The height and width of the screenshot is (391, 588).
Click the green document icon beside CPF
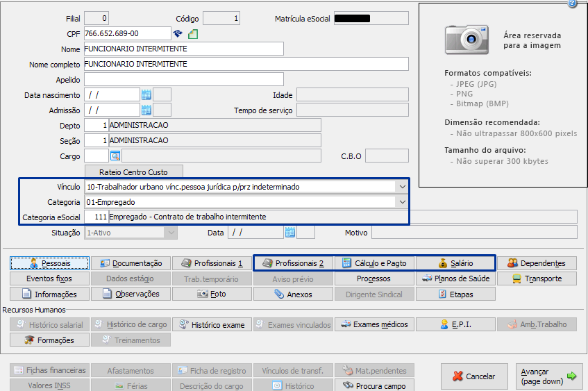[193, 34]
